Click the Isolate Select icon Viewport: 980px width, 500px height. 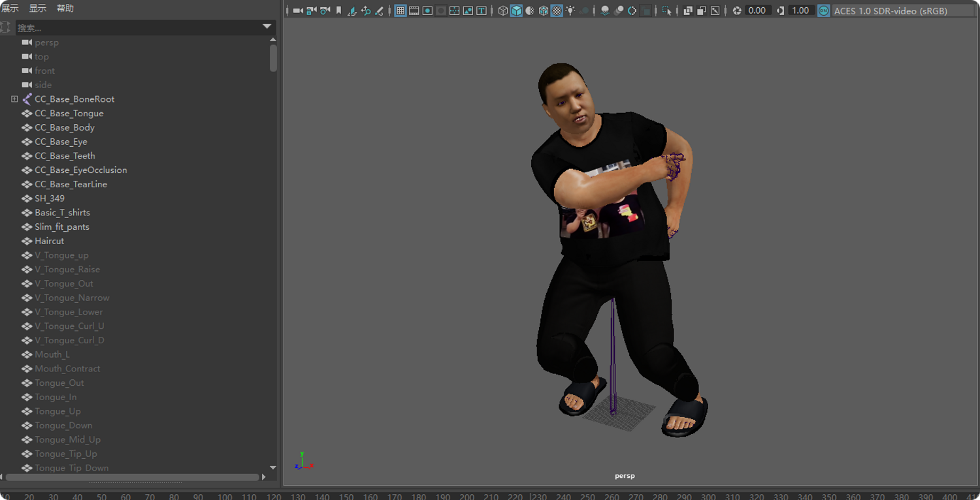click(666, 10)
